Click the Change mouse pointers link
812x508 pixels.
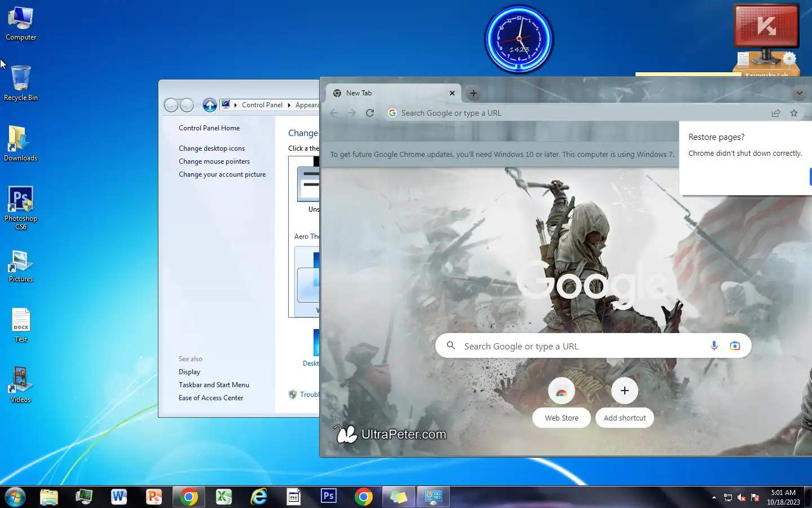(x=214, y=161)
